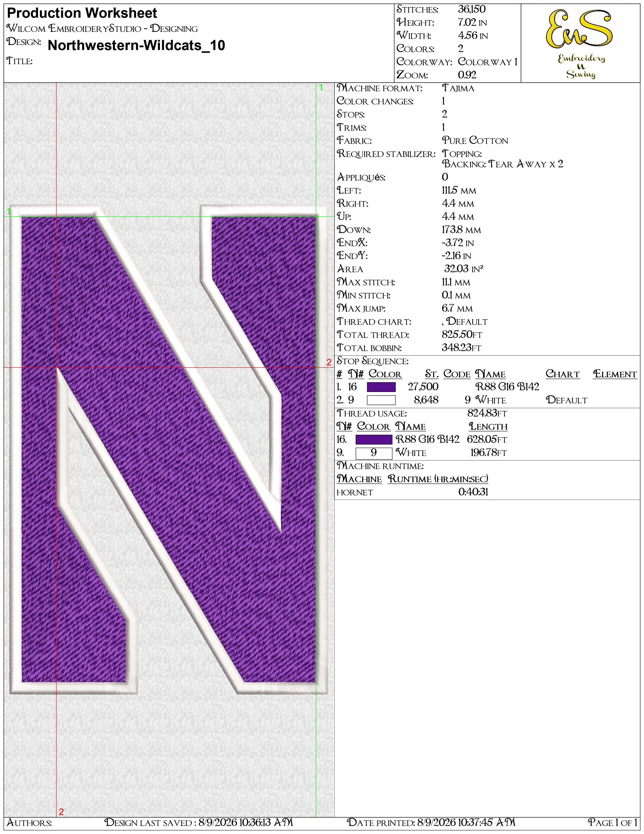Click the max stitch value "11.1 mm"
This screenshot has height=834, width=644.
point(456,282)
